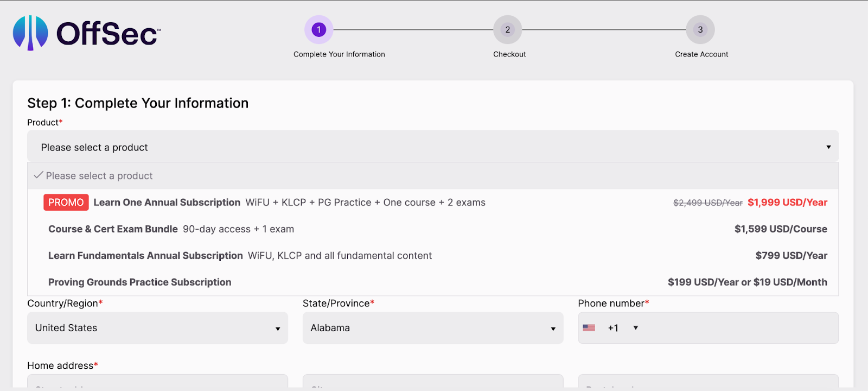Choose Course & Cert Exam Bundle option
Screen dimensions: 868x391
click(x=113, y=229)
